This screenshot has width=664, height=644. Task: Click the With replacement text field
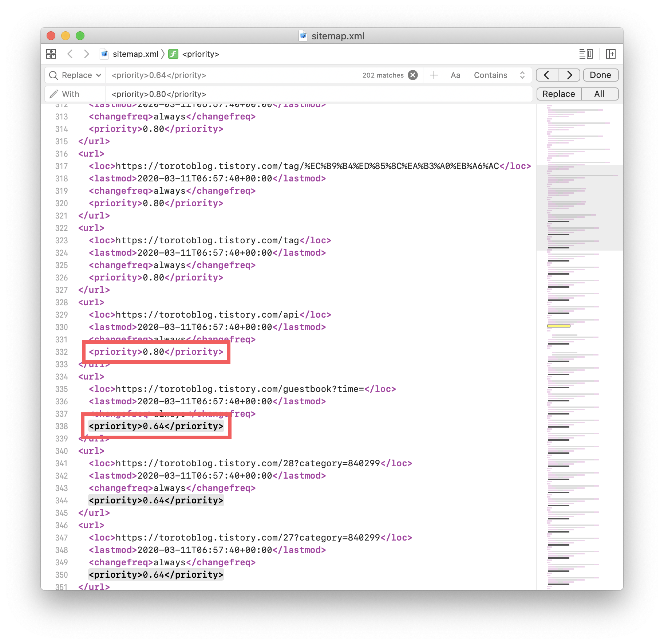point(319,94)
